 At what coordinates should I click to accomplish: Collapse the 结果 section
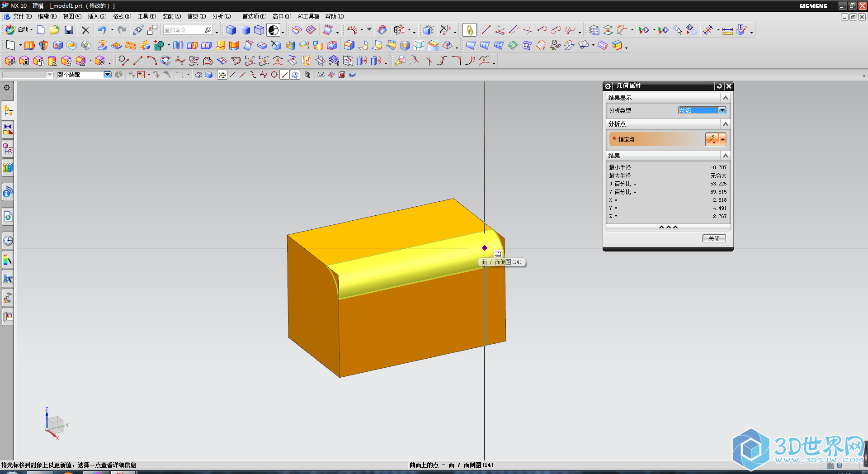point(725,156)
